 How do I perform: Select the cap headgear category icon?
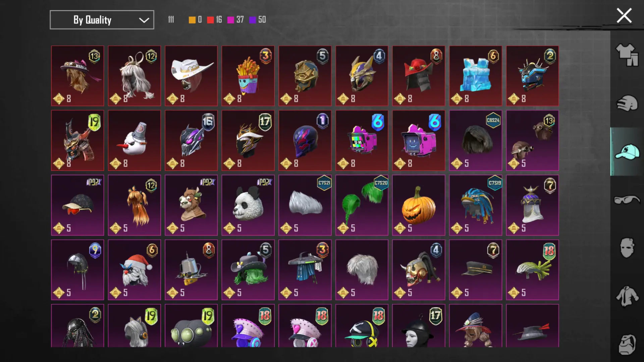(x=627, y=152)
